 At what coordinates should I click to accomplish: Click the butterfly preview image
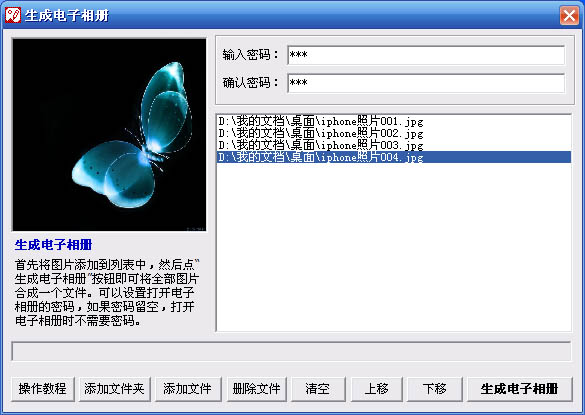pyautogui.click(x=109, y=135)
